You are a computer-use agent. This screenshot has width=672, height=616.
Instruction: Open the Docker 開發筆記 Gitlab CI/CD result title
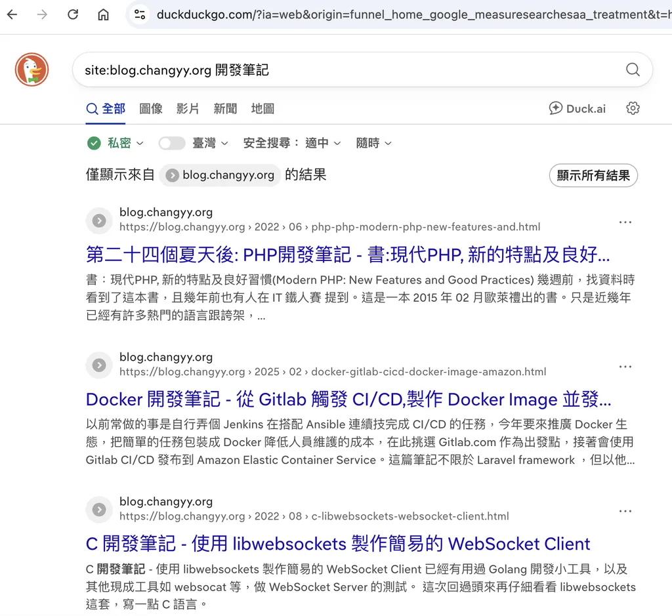348,400
